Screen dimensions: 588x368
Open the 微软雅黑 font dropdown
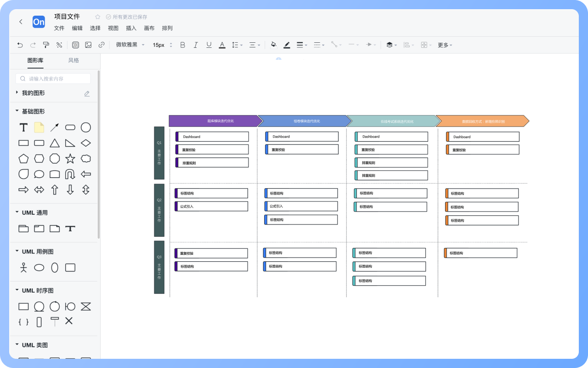pyautogui.click(x=130, y=45)
